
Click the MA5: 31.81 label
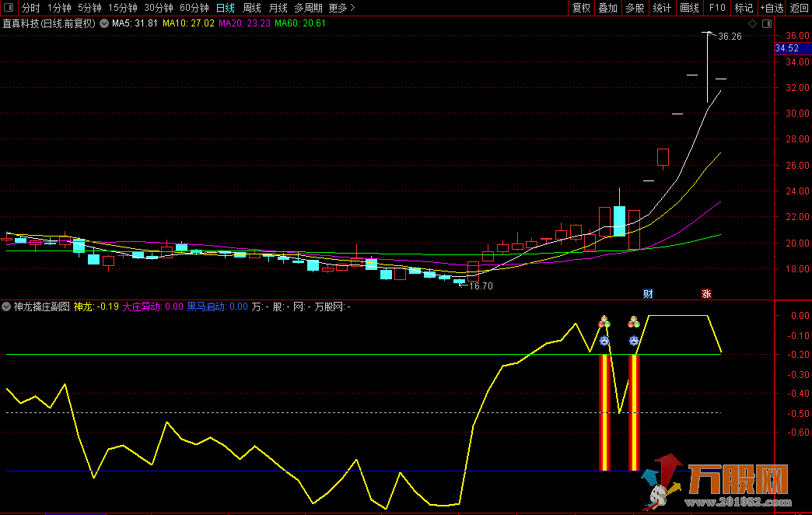tap(135, 23)
